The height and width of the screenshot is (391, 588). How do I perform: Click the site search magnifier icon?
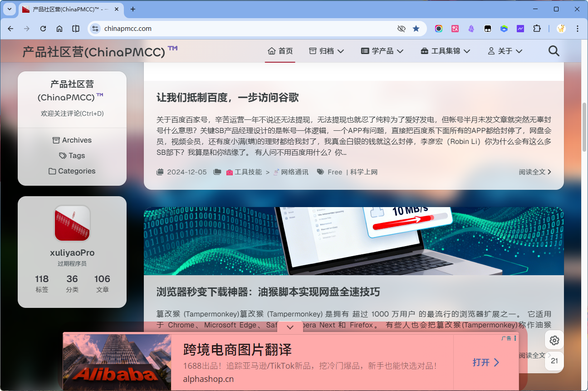[554, 51]
